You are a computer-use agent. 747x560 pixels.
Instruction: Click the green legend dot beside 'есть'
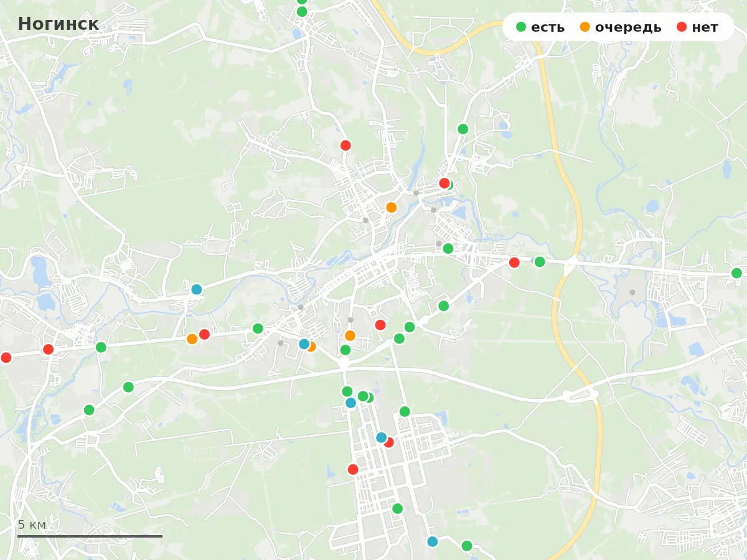[x=521, y=27]
